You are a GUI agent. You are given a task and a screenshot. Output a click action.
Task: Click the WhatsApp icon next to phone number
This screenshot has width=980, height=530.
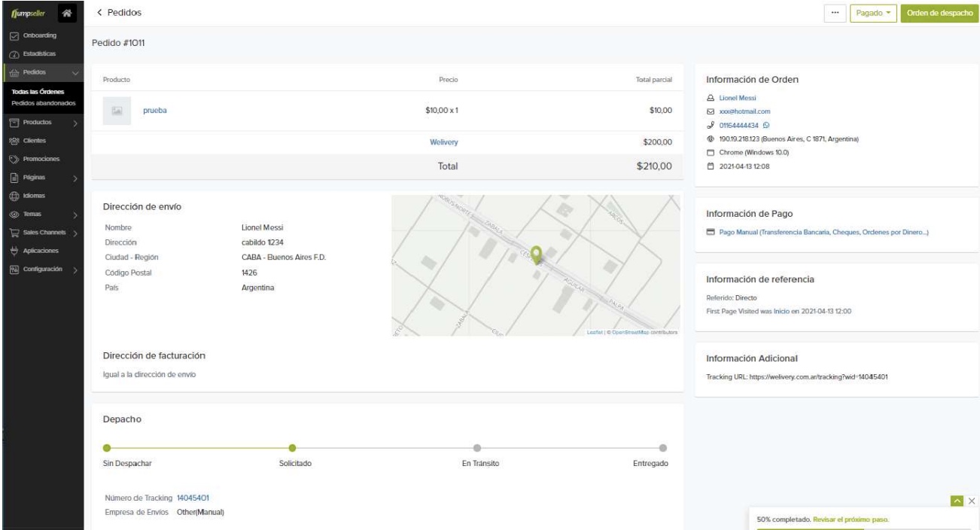click(766, 125)
